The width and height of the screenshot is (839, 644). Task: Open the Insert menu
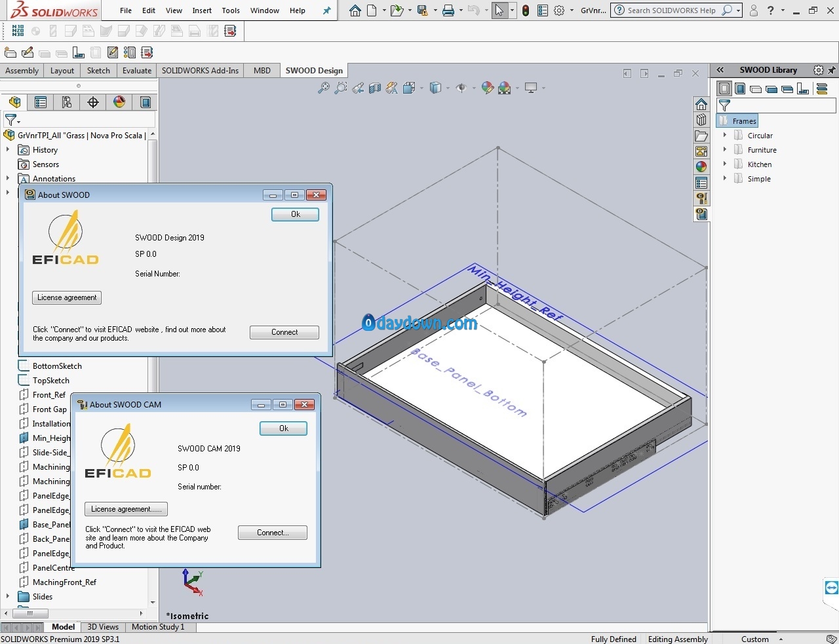tap(202, 10)
